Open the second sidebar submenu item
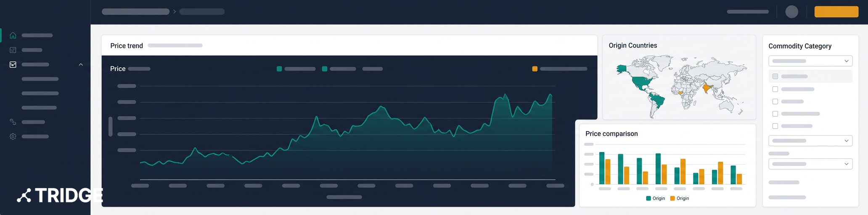Image resolution: width=868 pixels, height=215 pixels. [x=40, y=93]
